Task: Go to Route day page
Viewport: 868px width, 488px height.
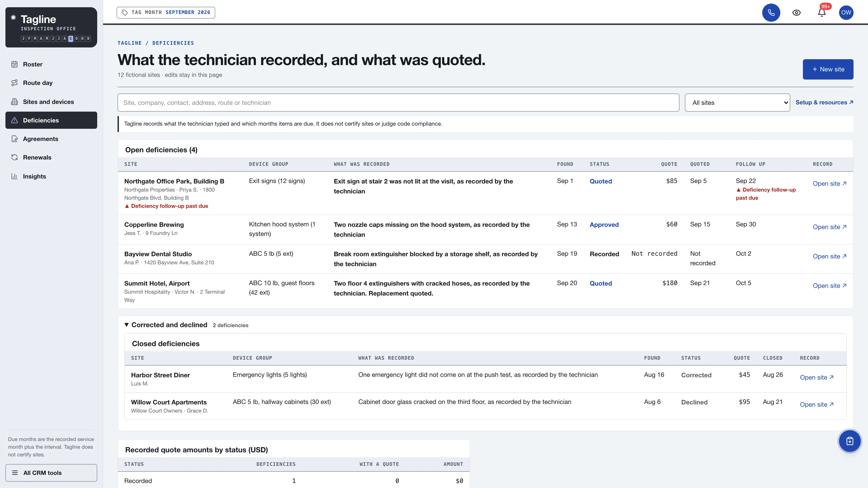Action: click(51, 83)
